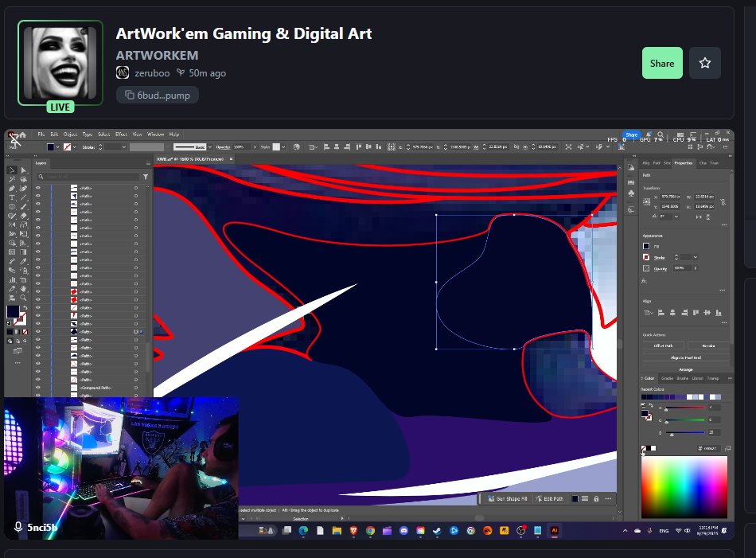Click the swap fill and stroke arrows

click(x=26, y=307)
